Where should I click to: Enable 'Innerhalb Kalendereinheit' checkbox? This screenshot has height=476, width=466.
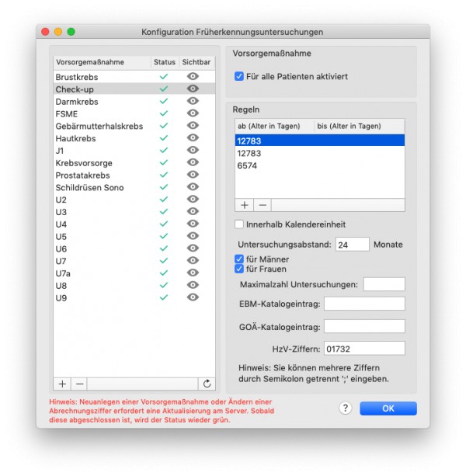[x=239, y=224]
